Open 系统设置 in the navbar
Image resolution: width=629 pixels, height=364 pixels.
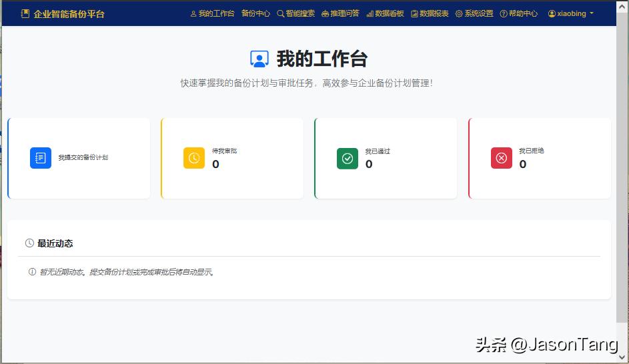[475, 13]
